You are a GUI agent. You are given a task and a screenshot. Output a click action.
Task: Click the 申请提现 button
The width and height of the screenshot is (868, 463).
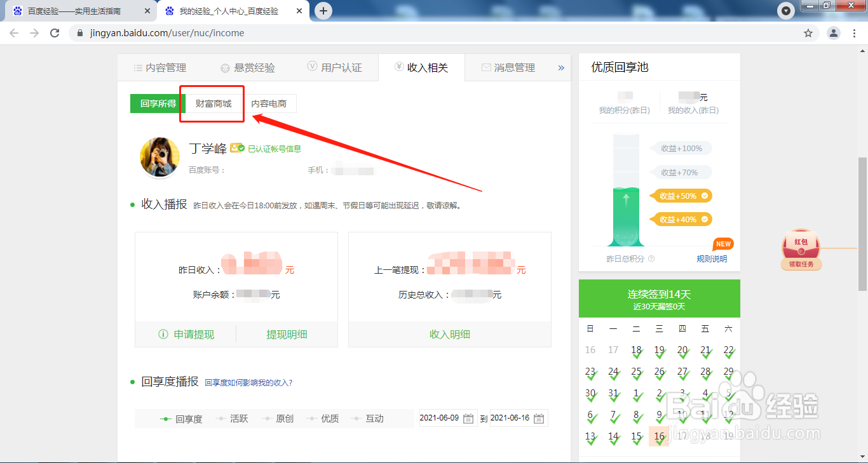[x=186, y=334]
